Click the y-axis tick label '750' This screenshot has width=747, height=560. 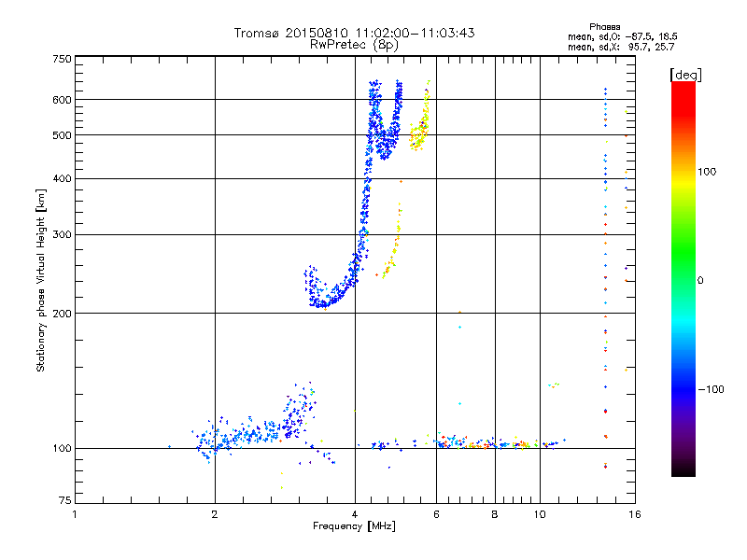click(62, 59)
